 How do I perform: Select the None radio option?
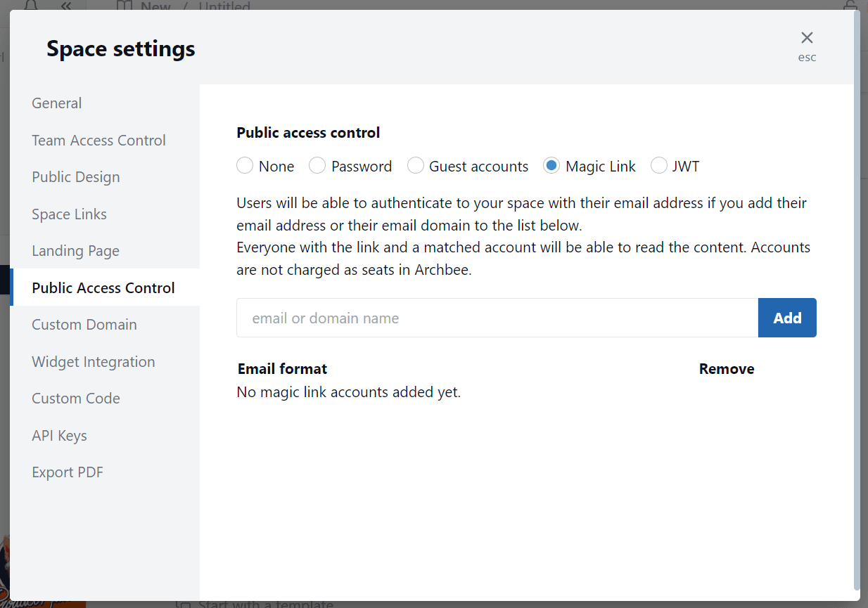[x=245, y=166]
